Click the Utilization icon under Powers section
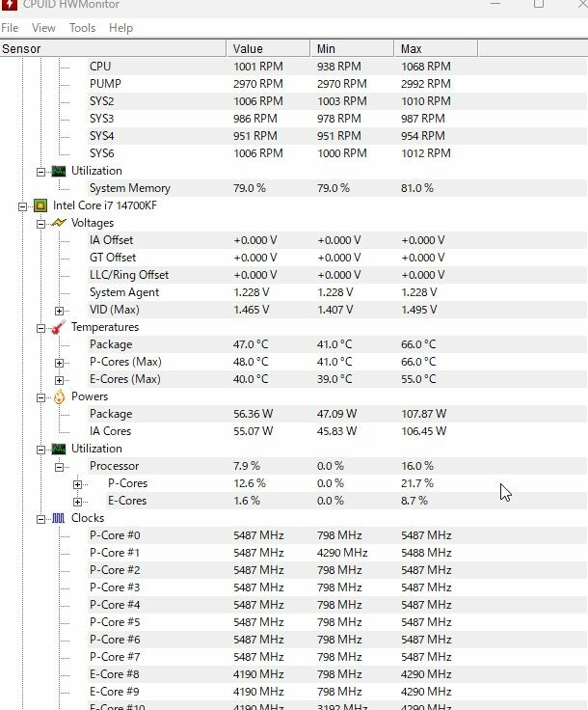 [59, 449]
